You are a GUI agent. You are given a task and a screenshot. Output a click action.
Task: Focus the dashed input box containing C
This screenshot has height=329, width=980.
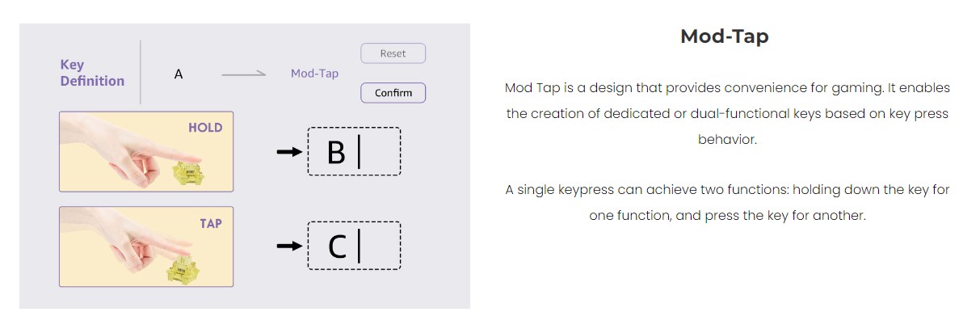pos(354,246)
